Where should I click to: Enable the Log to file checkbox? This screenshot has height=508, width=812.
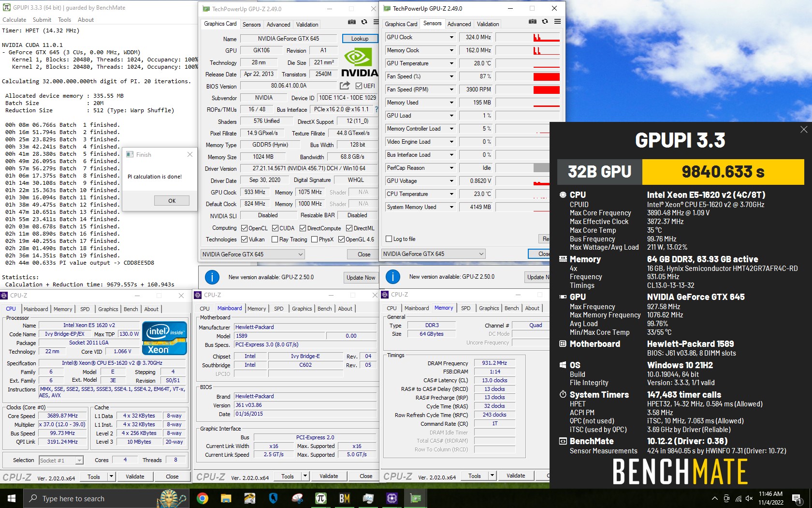click(389, 239)
